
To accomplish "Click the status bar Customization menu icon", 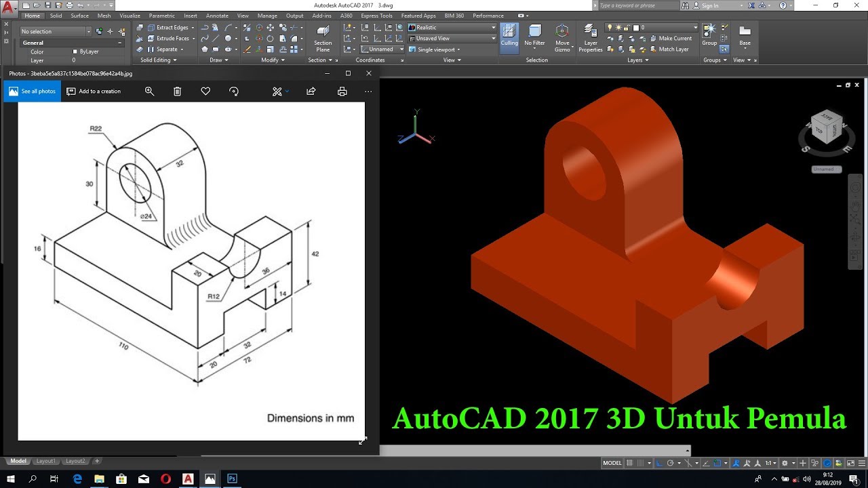I will (862, 463).
